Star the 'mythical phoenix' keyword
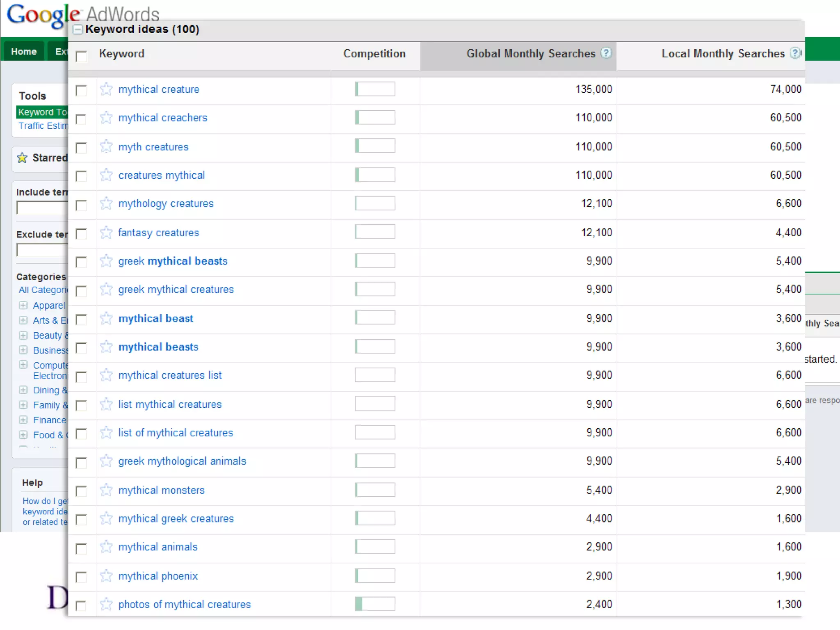This screenshot has height=630, width=840. tap(106, 576)
